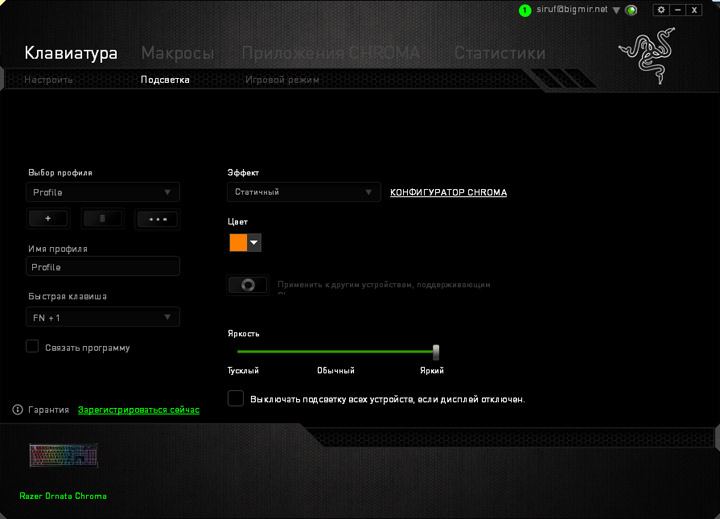720x519 pixels.
Task: Click Зарегистрироваться сейчас link
Action: click(x=139, y=410)
